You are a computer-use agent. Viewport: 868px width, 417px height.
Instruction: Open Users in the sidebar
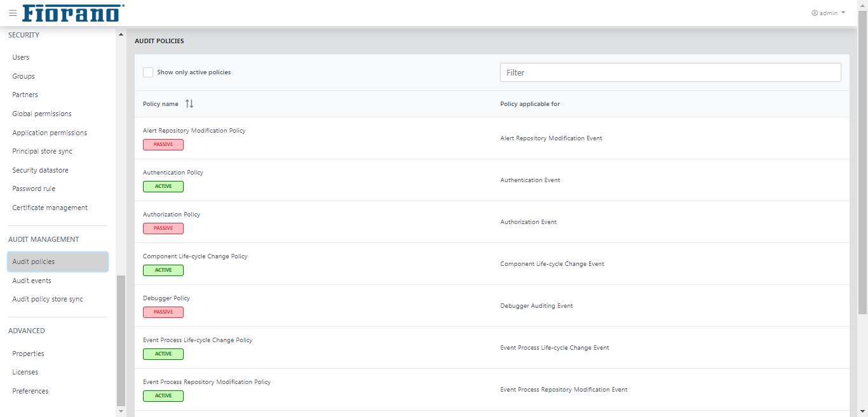click(x=21, y=57)
